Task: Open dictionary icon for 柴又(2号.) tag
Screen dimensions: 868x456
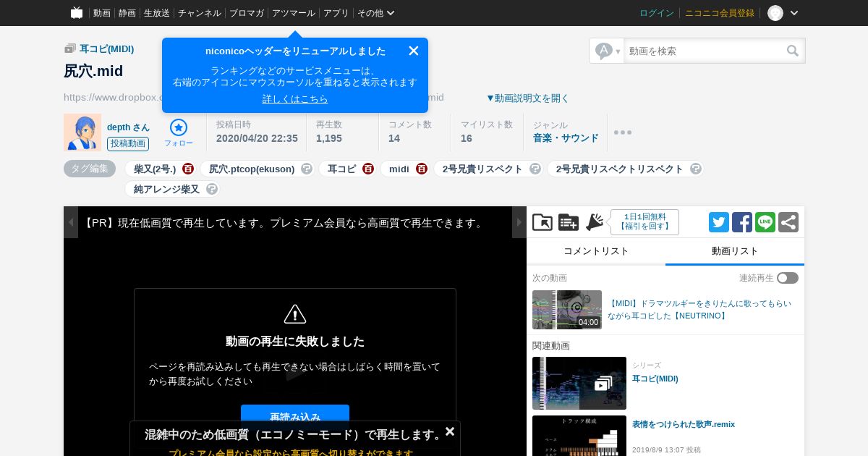Action: click(188, 169)
